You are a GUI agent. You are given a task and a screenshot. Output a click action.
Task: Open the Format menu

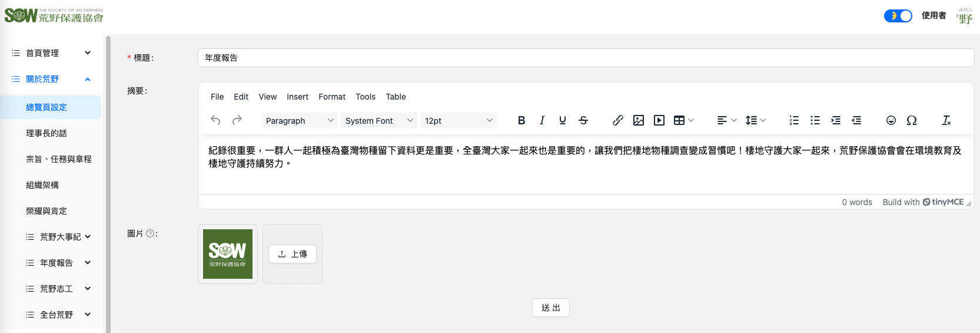click(332, 97)
